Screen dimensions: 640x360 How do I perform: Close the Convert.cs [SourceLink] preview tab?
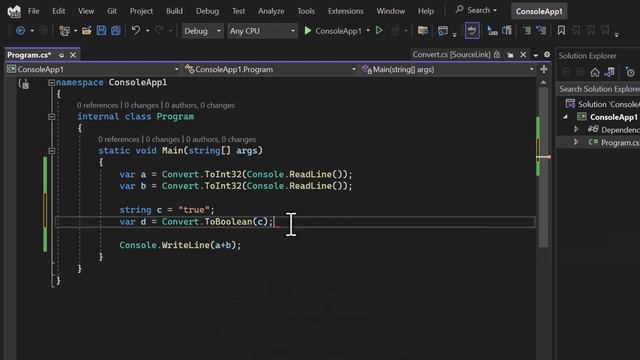point(523,54)
